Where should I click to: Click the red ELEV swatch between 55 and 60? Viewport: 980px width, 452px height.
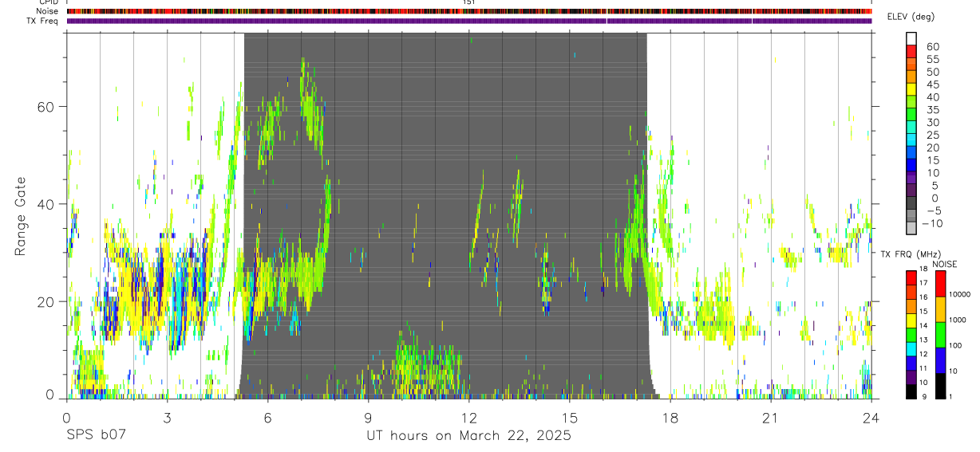pos(911,51)
